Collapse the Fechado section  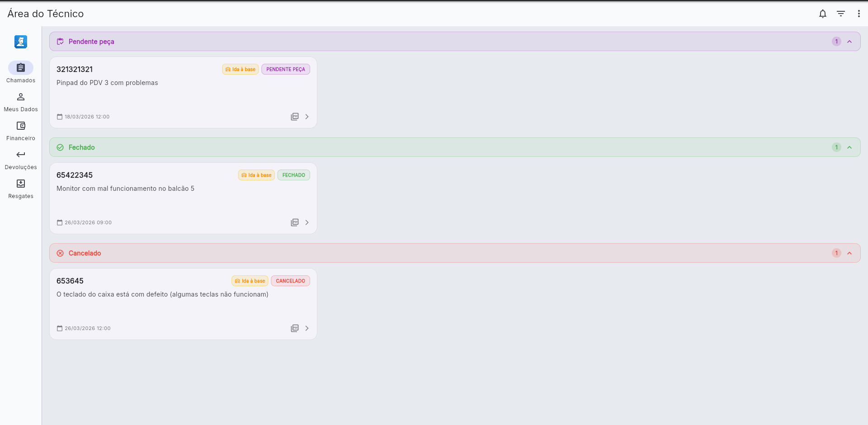(849, 147)
